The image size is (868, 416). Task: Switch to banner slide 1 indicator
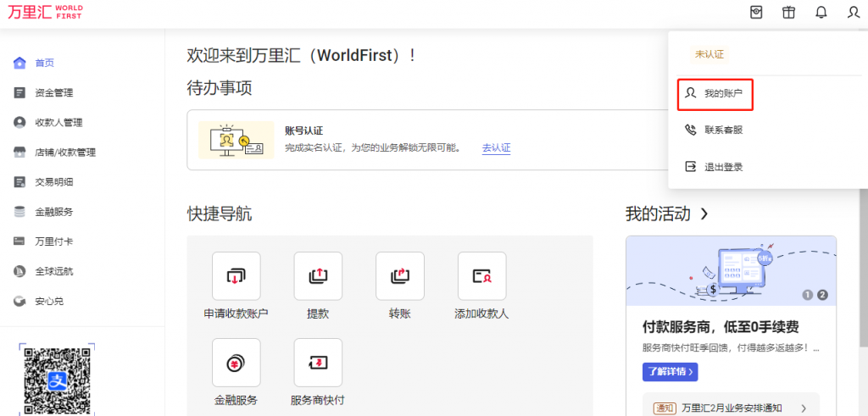[807, 296]
